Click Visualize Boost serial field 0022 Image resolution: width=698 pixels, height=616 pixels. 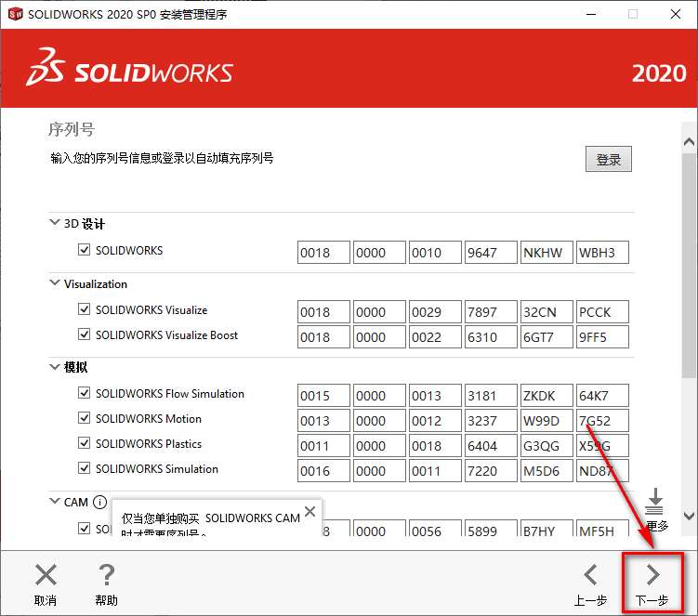click(435, 337)
